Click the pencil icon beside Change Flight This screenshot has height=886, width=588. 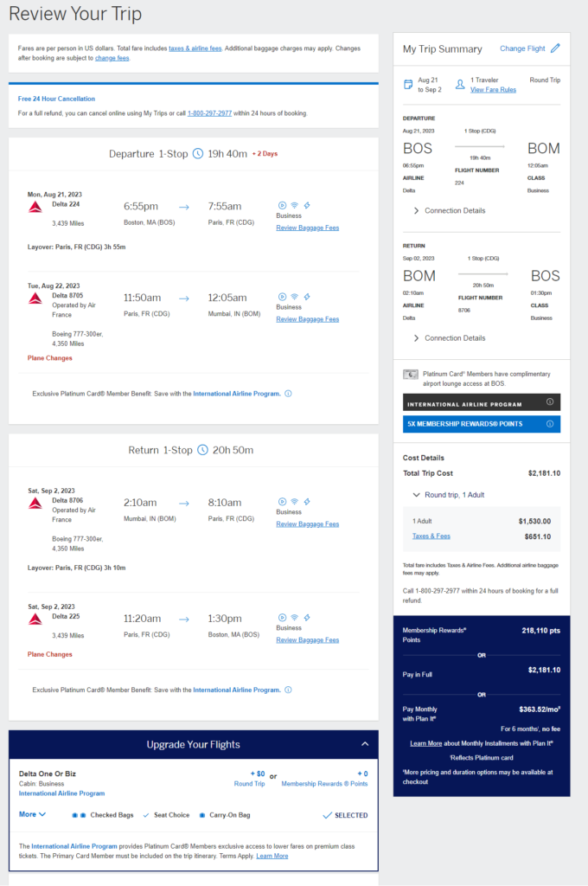point(555,48)
